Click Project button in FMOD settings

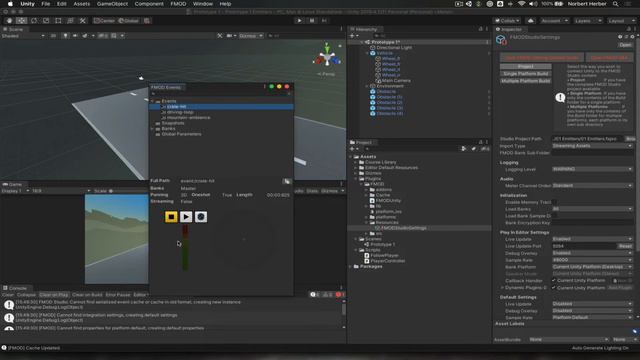click(x=526, y=66)
